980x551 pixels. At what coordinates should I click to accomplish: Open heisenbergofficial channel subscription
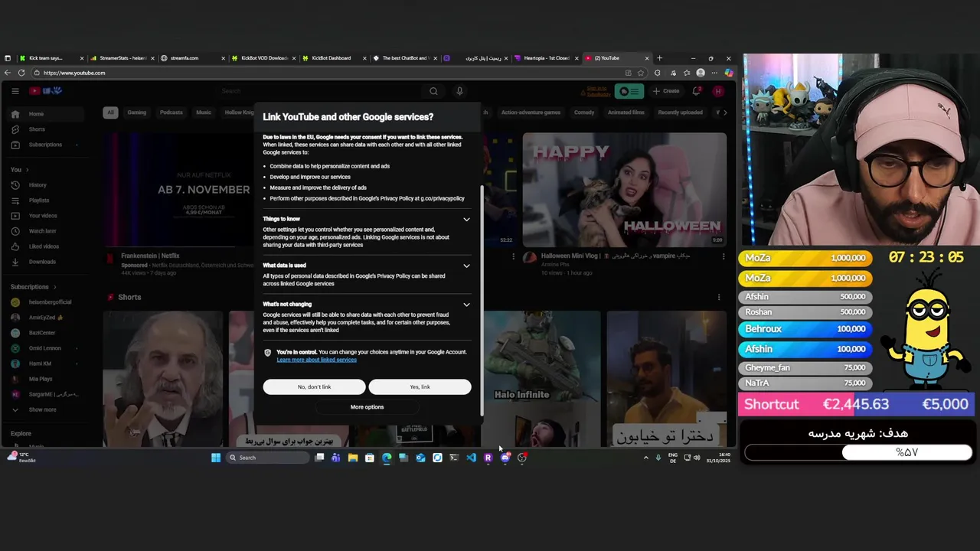(x=44, y=302)
